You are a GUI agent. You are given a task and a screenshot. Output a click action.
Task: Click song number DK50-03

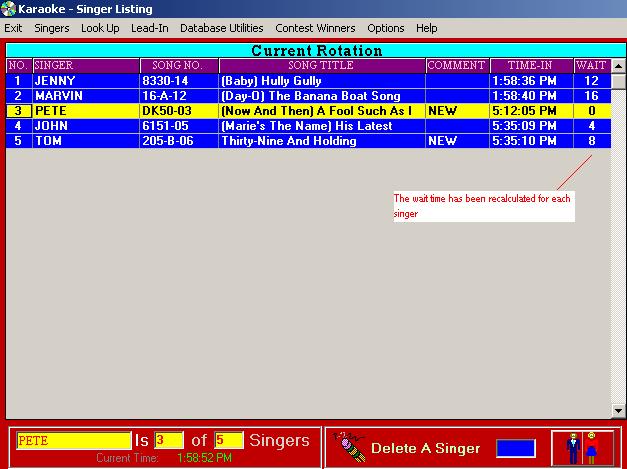point(167,111)
